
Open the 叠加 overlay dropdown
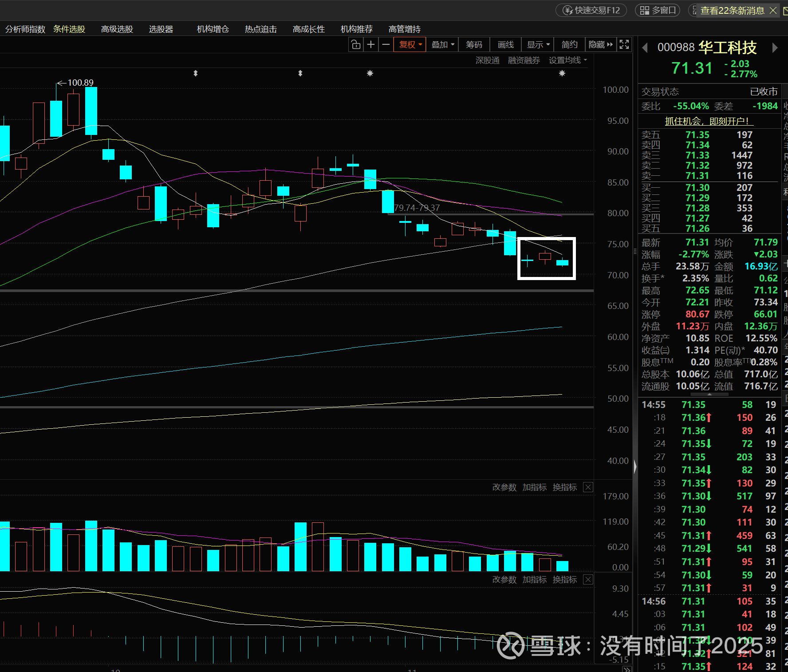[x=442, y=44]
